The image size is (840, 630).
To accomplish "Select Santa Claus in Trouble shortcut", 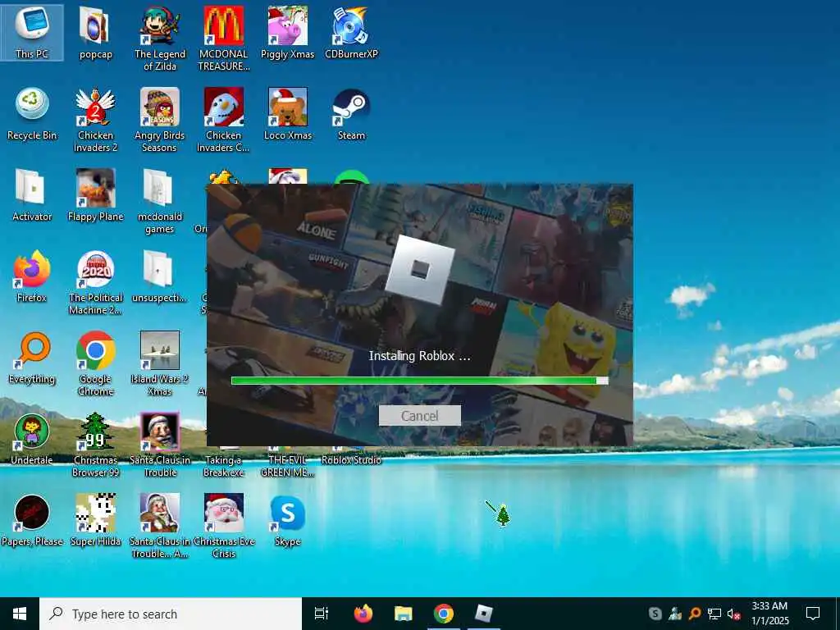I will click(x=160, y=445).
